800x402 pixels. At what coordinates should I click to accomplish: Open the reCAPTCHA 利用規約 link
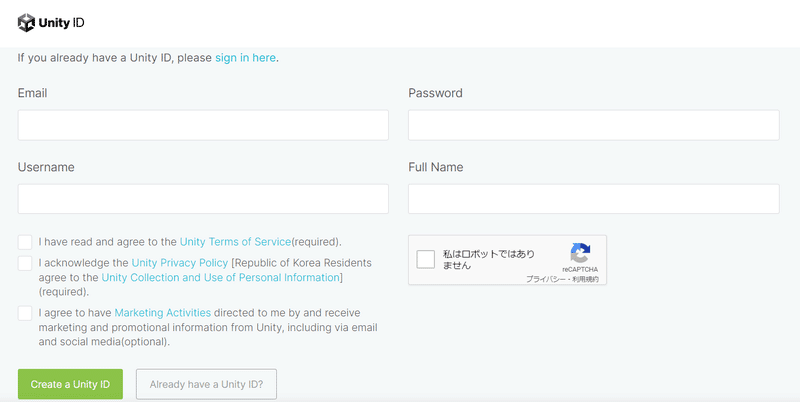click(x=587, y=279)
